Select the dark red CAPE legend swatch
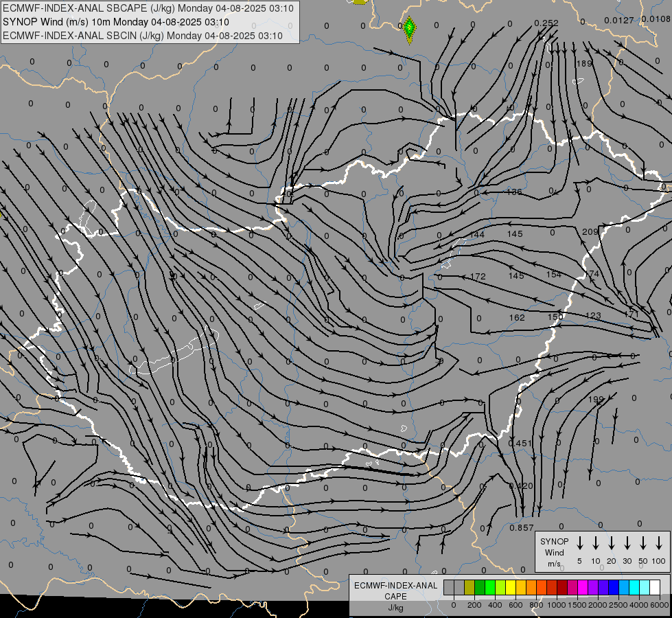 point(562,587)
